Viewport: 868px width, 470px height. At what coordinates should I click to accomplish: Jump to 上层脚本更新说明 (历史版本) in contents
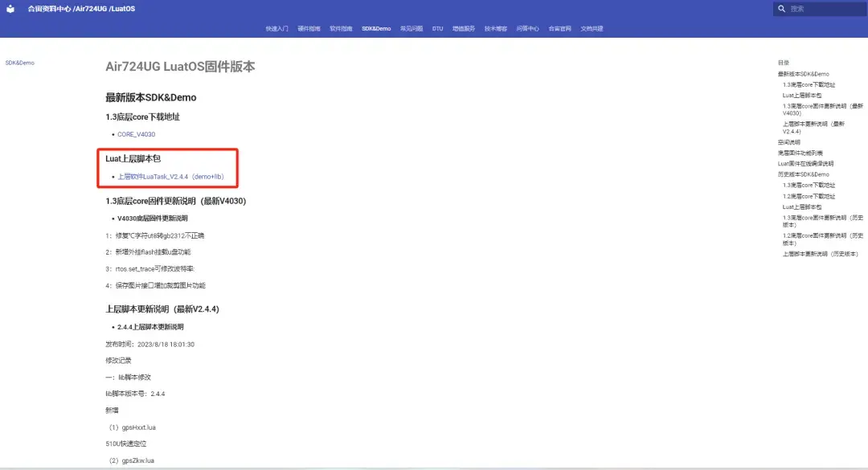coord(821,254)
